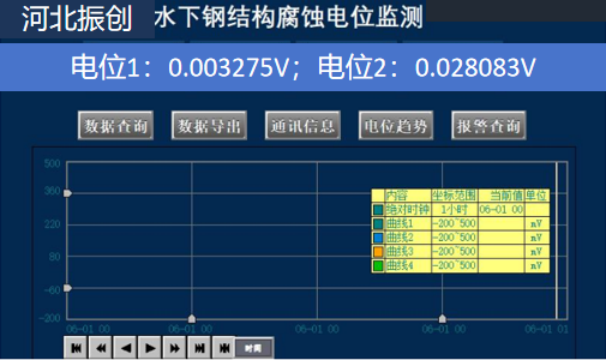Click the mV unit cell for 曲线2
The image size is (606, 360).
pyautogui.click(x=536, y=237)
